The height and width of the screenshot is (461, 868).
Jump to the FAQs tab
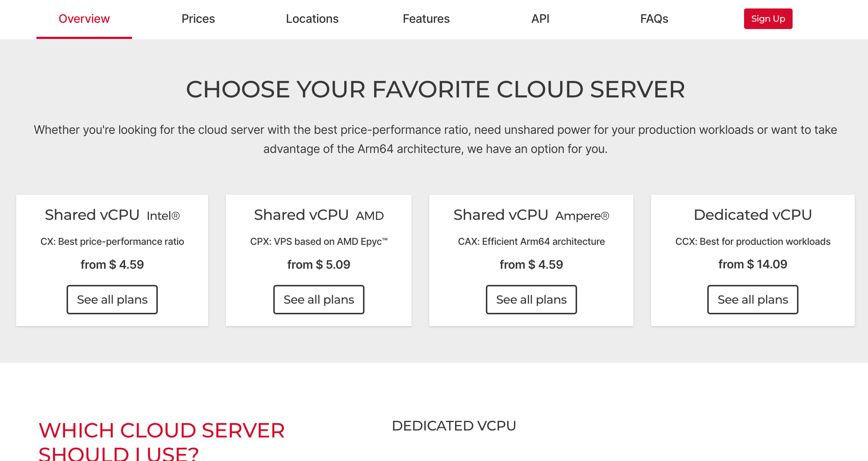click(654, 19)
